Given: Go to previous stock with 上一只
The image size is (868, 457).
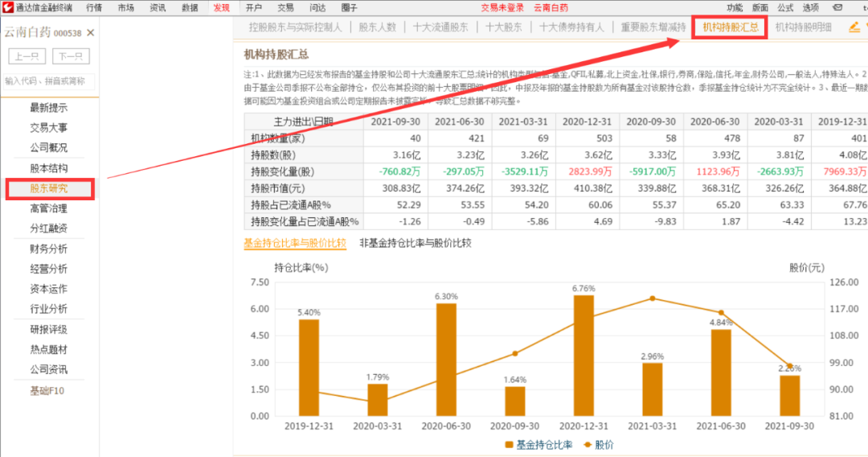Looking at the screenshot, I should [27, 56].
